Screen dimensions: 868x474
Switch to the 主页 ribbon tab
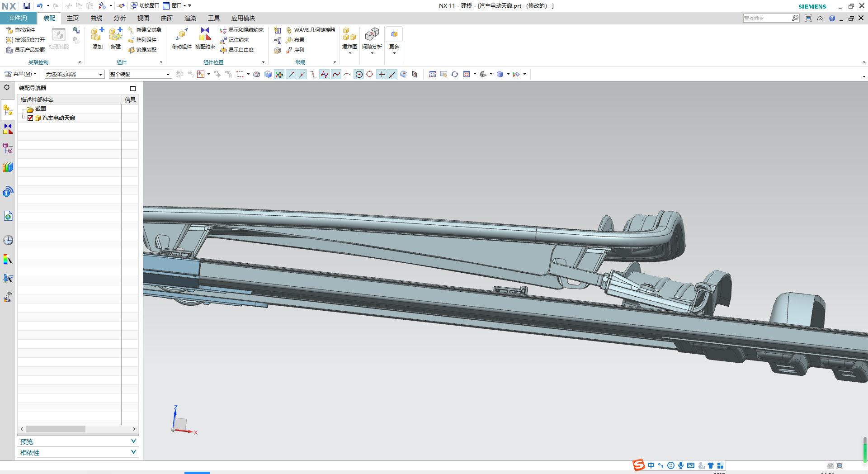(x=73, y=18)
